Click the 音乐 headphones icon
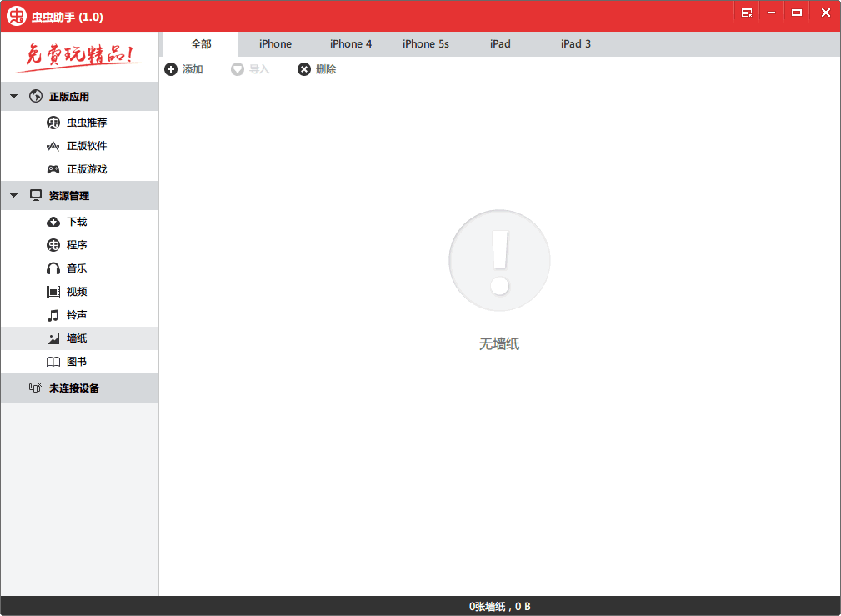841x616 pixels. coord(53,268)
